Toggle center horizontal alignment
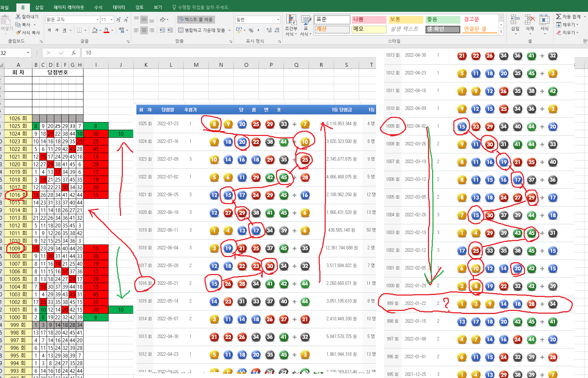Screen dimensions: 588x378 point(144,31)
